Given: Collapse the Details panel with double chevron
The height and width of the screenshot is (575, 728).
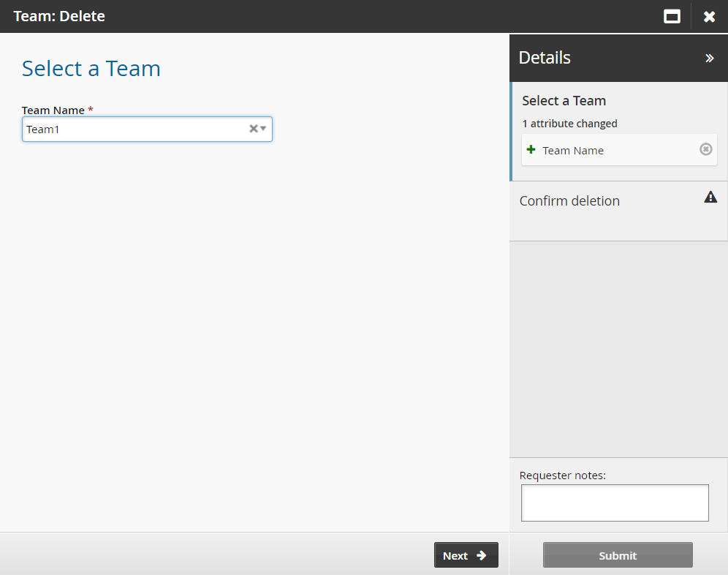Looking at the screenshot, I should click(709, 59).
